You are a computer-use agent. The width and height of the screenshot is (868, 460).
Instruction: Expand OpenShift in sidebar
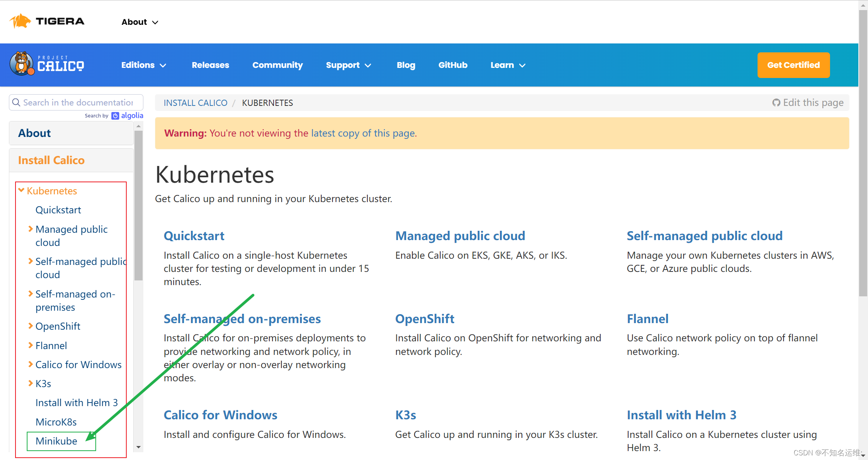(x=31, y=326)
